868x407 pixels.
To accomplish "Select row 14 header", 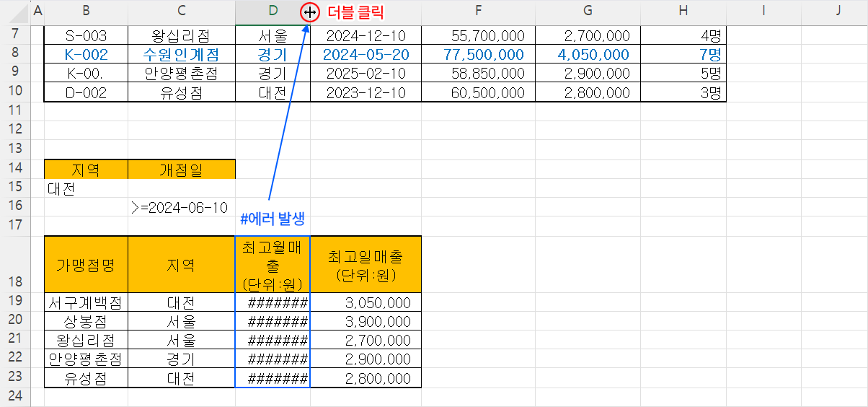I will coord(15,168).
